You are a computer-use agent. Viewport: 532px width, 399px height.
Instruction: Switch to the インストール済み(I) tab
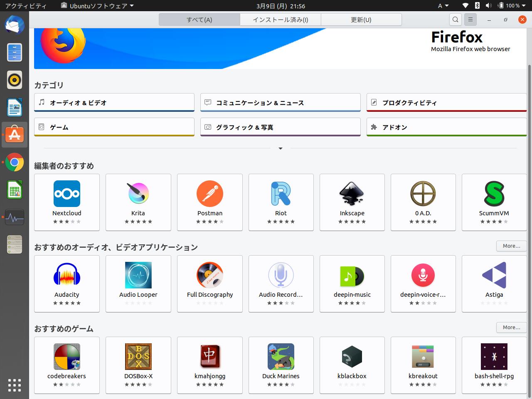coord(281,20)
